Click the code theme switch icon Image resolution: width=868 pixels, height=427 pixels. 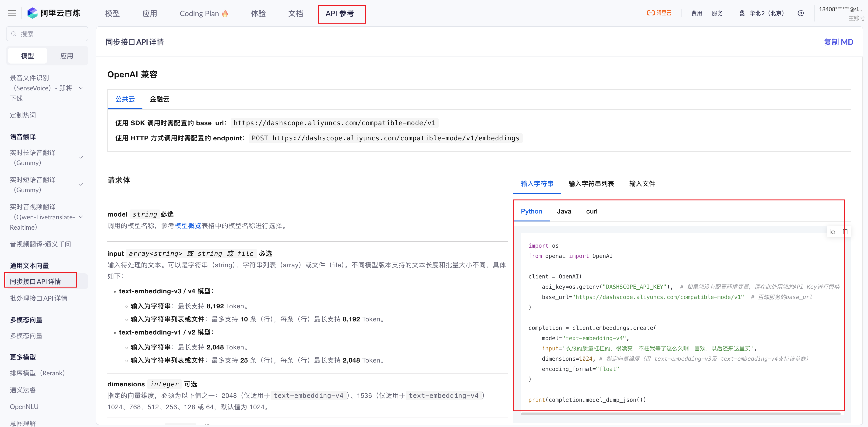click(x=832, y=231)
